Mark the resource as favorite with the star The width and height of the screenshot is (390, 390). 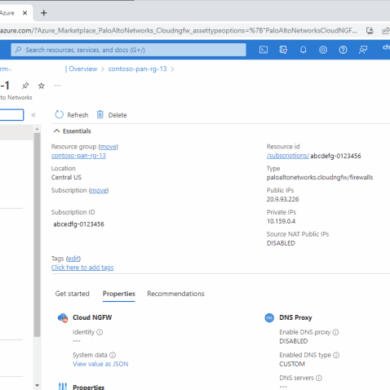point(41,86)
